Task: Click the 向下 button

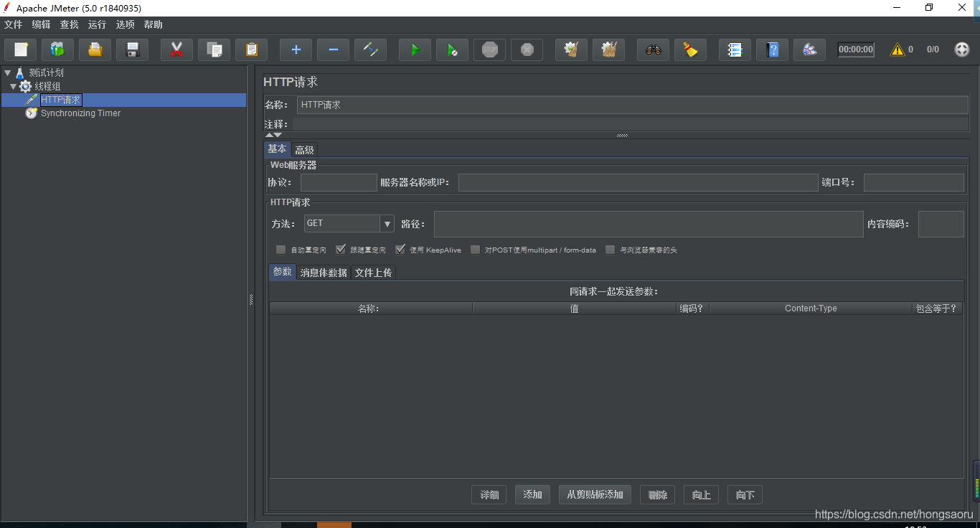Action: pyautogui.click(x=745, y=495)
